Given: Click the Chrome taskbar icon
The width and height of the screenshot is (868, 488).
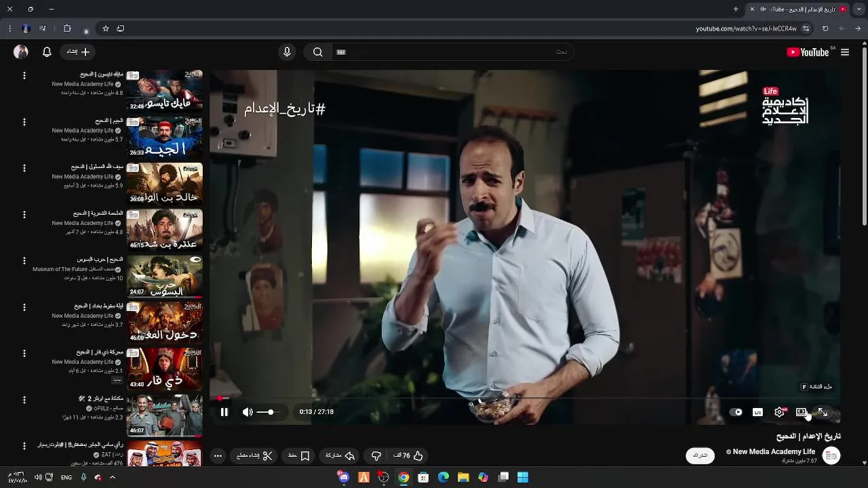Looking at the screenshot, I should point(403,477).
